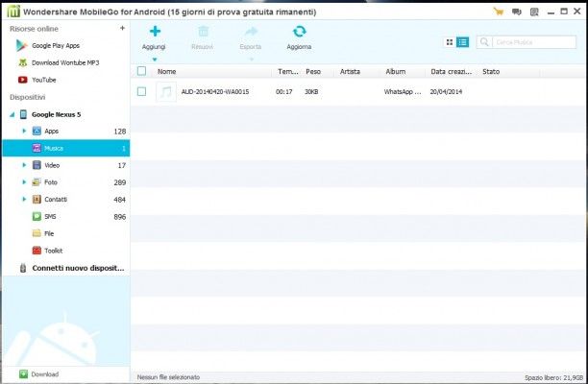Open the title bar menu icon

tap(534, 12)
